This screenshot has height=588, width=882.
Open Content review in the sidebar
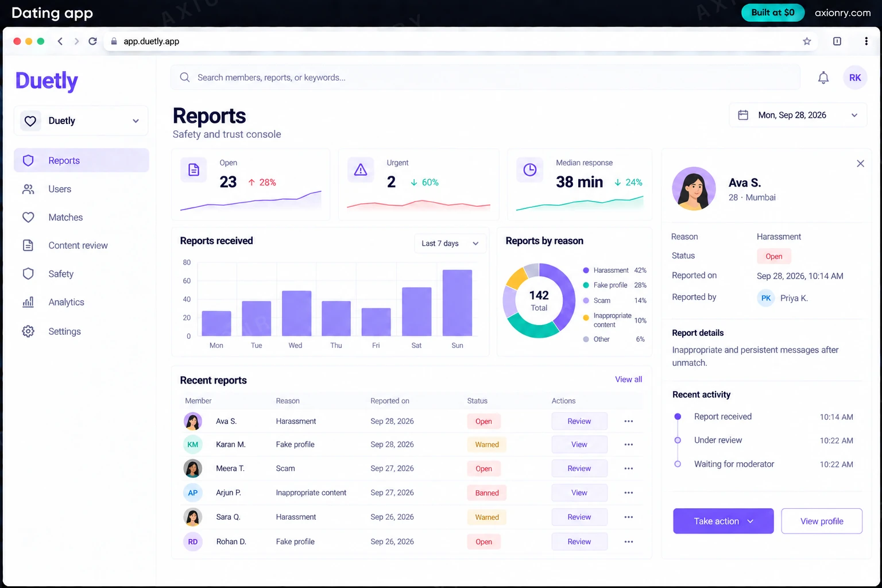point(82,245)
